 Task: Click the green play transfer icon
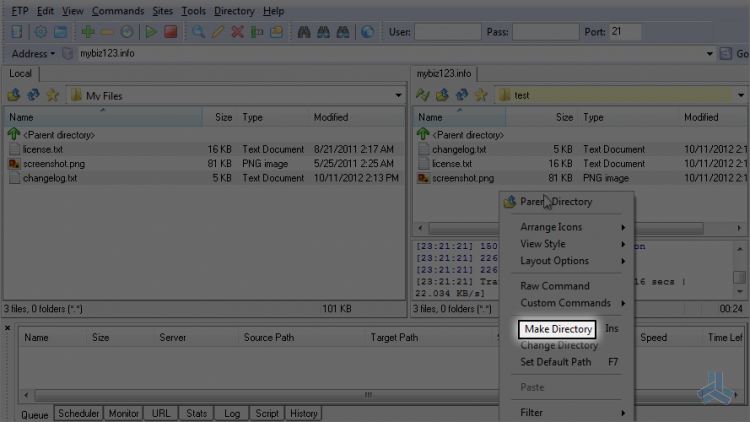click(x=151, y=32)
